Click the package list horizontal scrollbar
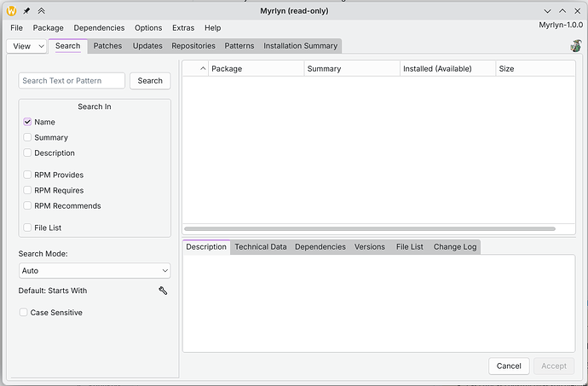This screenshot has height=386, width=588. 369,229
